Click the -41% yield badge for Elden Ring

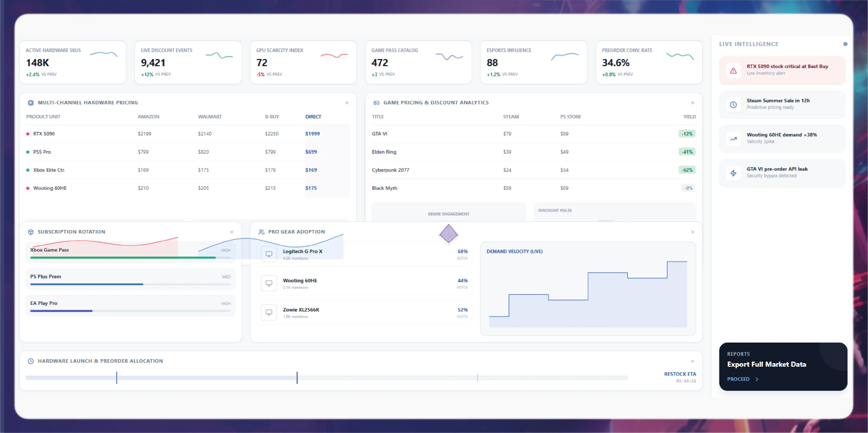pyautogui.click(x=687, y=152)
